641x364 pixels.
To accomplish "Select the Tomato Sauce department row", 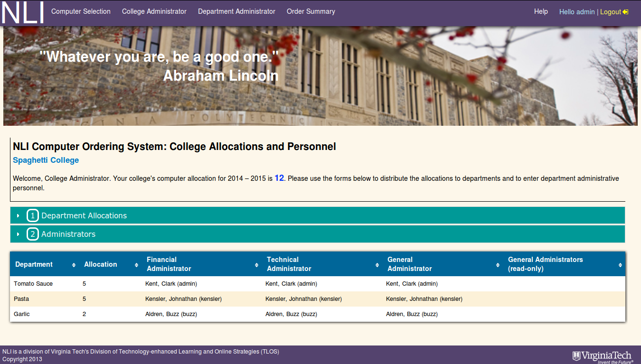I will [x=33, y=284].
